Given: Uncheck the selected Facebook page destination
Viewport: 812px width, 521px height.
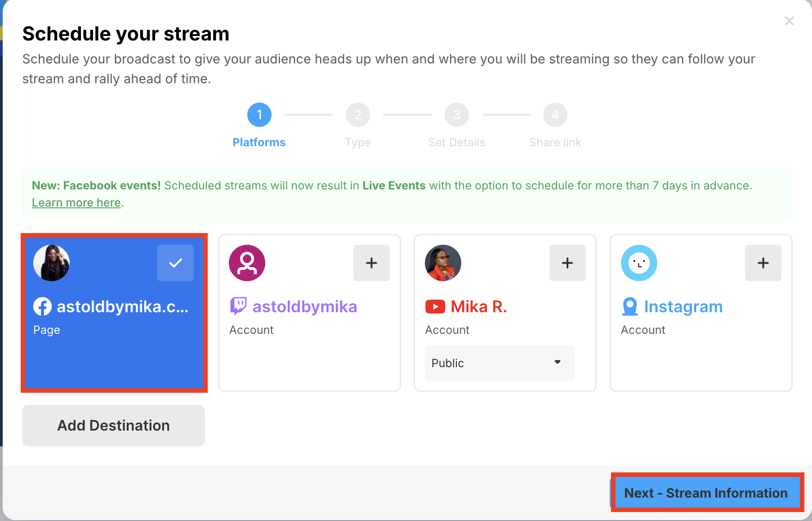Looking at the screenshot, I should (175, 263).
